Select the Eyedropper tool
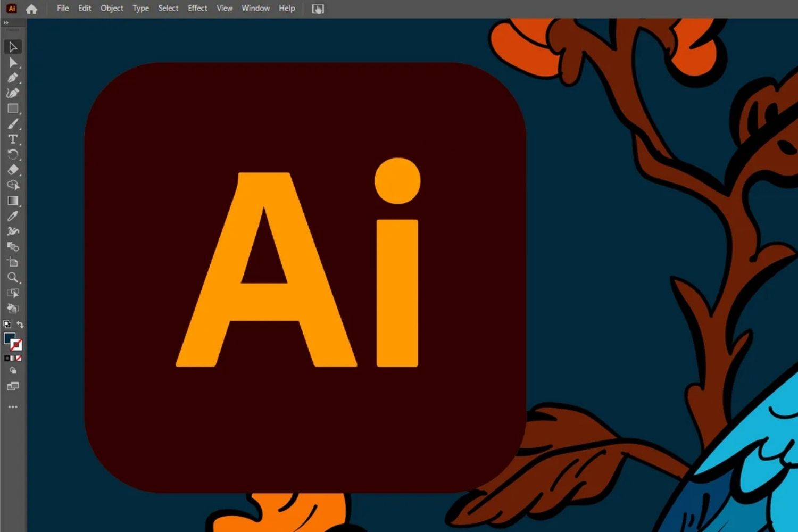This screenshot has width=798, height=532. point(13,216)
